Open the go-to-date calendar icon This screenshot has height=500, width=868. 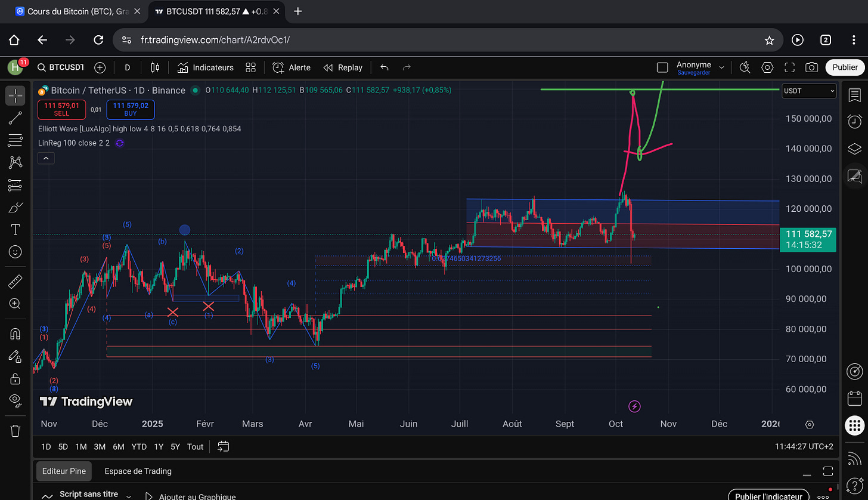pyautogui.click(x=224, y=446)
